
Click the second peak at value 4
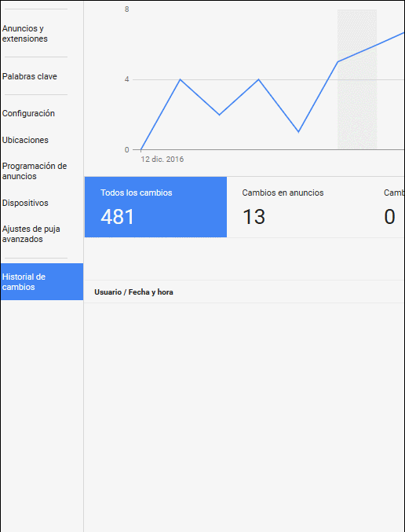[x=258, y=79]
